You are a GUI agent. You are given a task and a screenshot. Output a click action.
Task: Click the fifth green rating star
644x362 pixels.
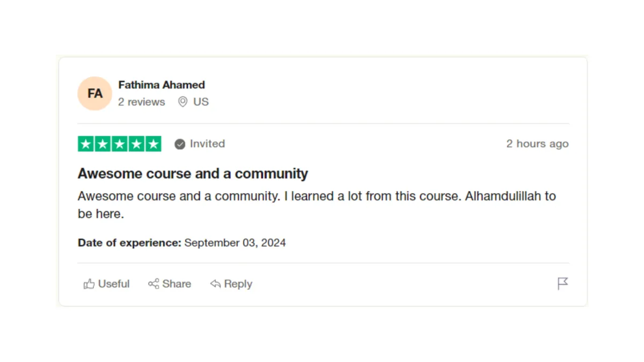click(x=153, y=144)
